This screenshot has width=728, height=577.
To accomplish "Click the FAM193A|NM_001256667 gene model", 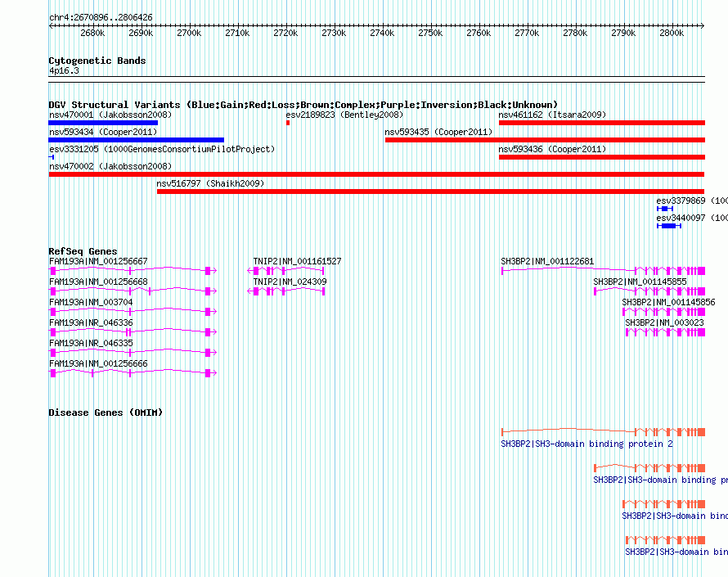I will [x=133, y=270].
